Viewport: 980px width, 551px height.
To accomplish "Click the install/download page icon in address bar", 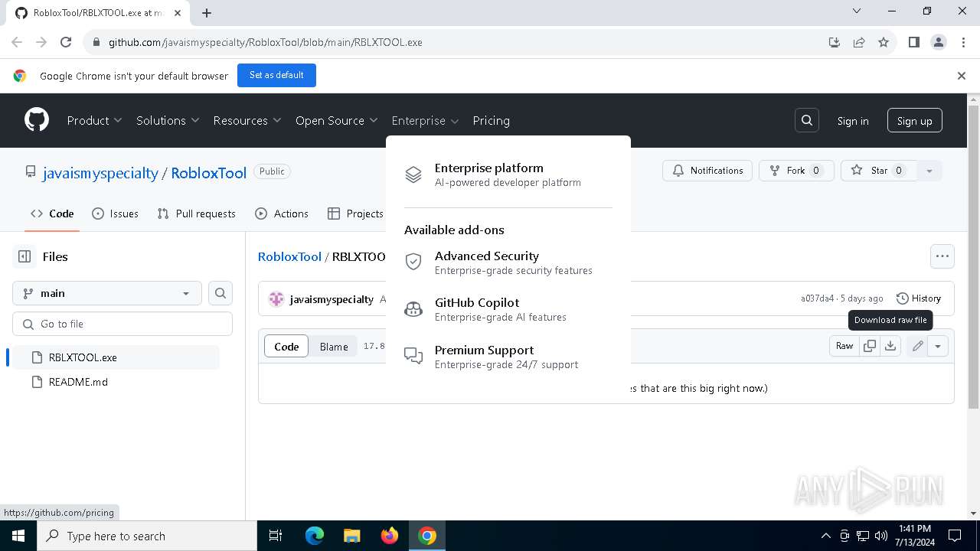I will click(x=835, y=42).
